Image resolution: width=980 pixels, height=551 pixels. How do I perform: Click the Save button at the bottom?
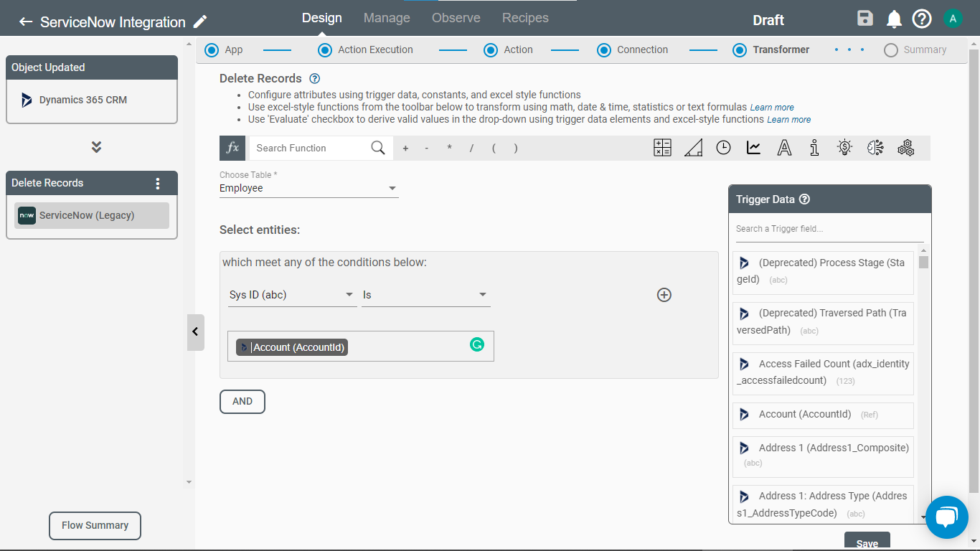[x=867, y=542]
